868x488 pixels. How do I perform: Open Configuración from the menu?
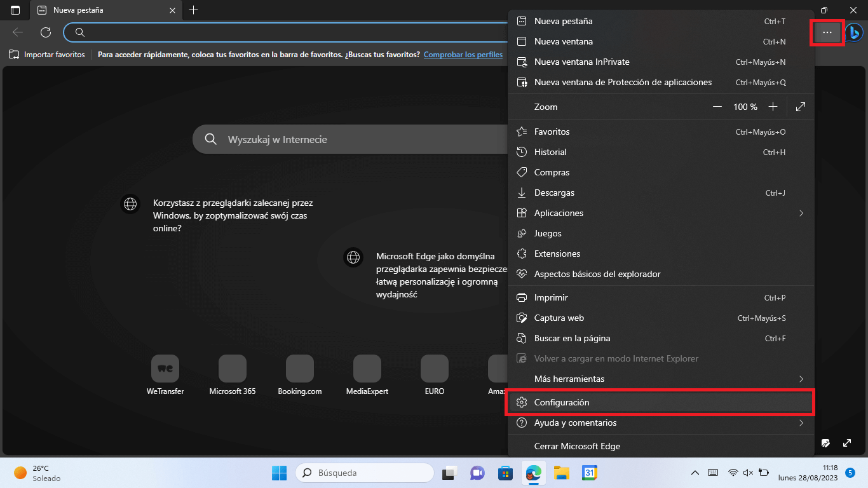661,402
